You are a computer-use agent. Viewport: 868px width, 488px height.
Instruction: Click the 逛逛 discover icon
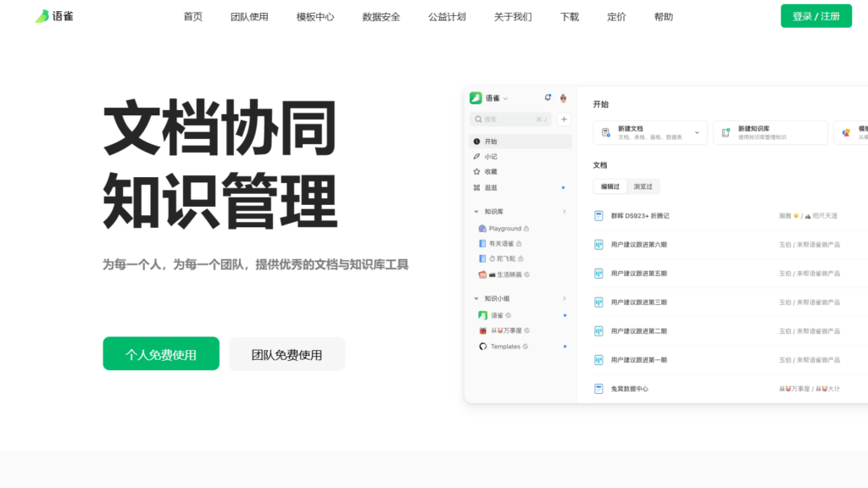[x=477, y=186]
